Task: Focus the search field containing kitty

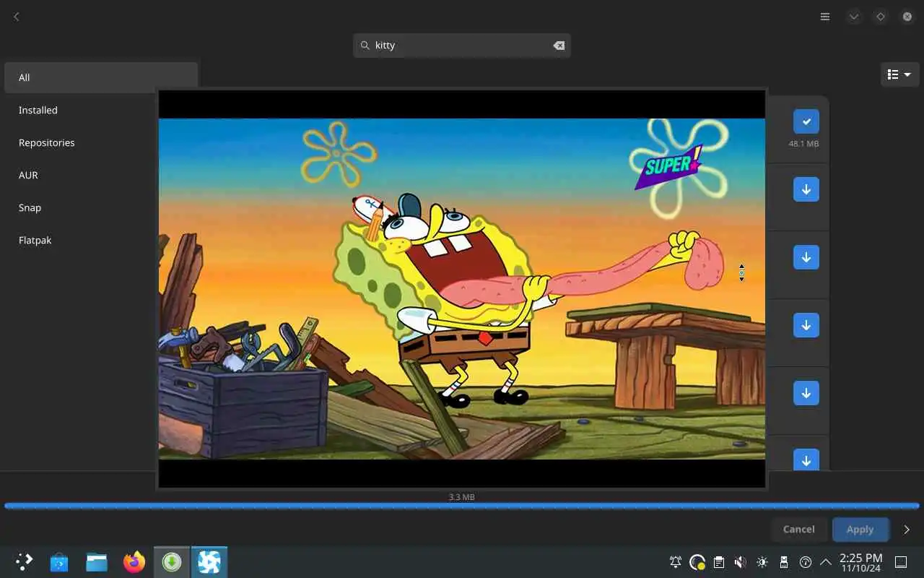Action: click(462, 46)
